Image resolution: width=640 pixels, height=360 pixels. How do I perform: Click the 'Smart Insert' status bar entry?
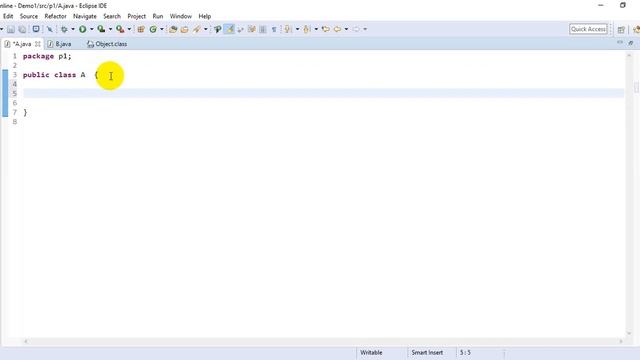coord(427,352)
